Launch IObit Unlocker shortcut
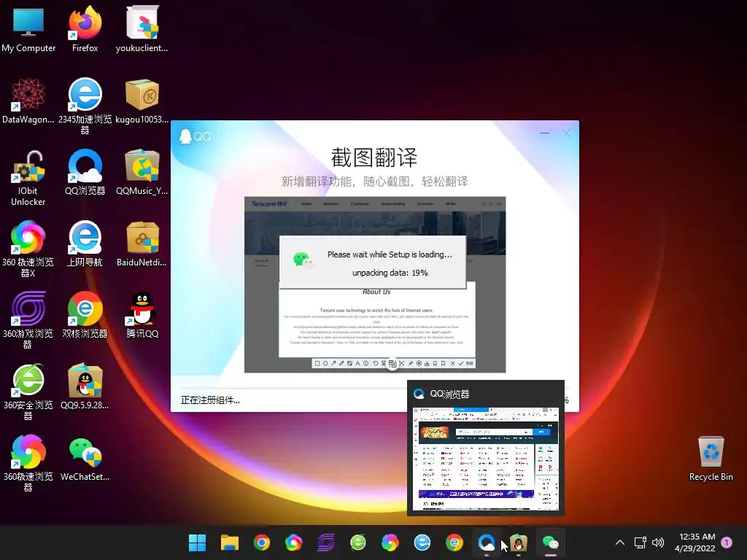This screenshot has height=560, width=747. point(28,178)
